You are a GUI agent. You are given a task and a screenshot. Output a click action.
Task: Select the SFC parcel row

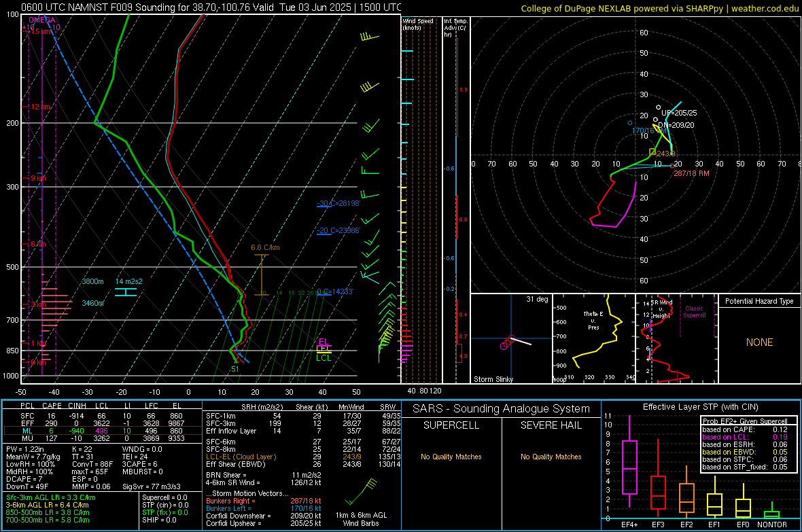[103, 416]
